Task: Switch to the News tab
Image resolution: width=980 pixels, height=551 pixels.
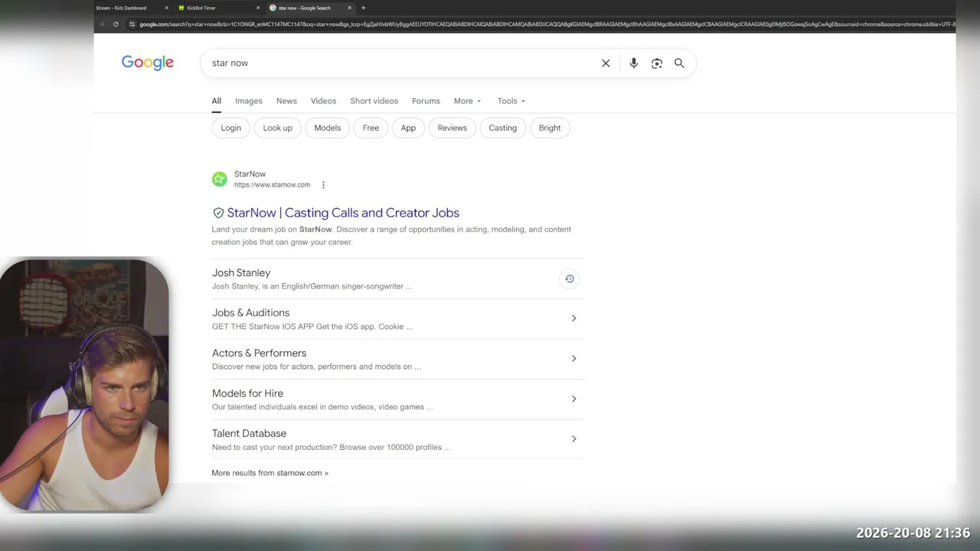Action: pyautogui.click(x=286, y=101)
